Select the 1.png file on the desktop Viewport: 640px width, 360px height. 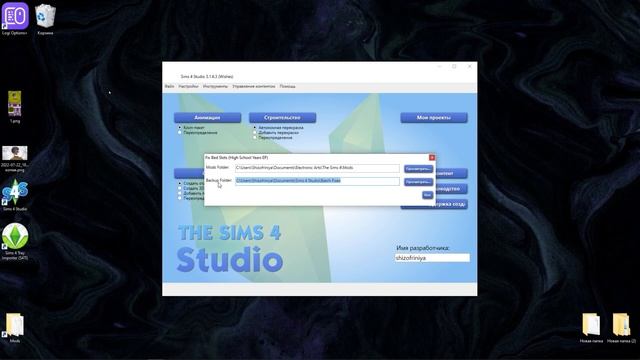coord(15,107)
